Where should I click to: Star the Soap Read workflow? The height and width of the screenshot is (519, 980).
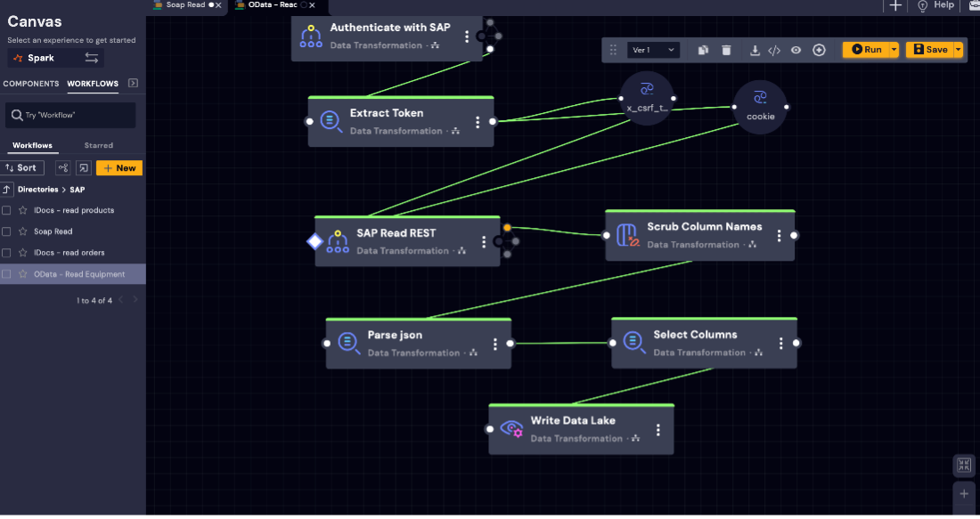pyautogui.click(x=22, y=231)
